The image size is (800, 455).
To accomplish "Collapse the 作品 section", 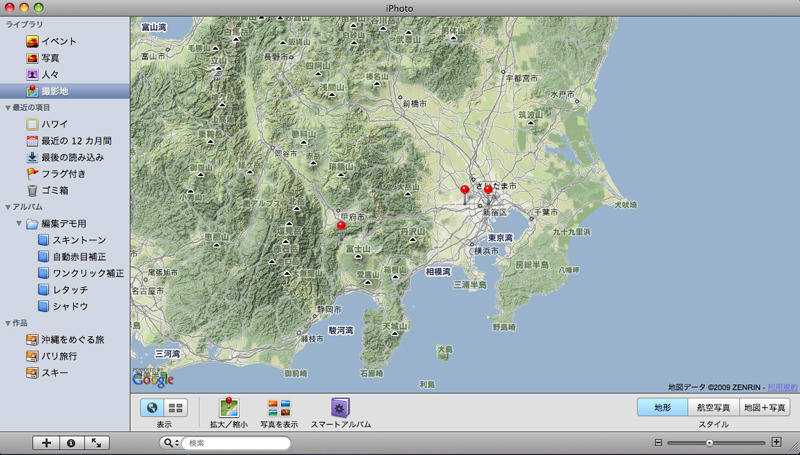I will (8, 323).
